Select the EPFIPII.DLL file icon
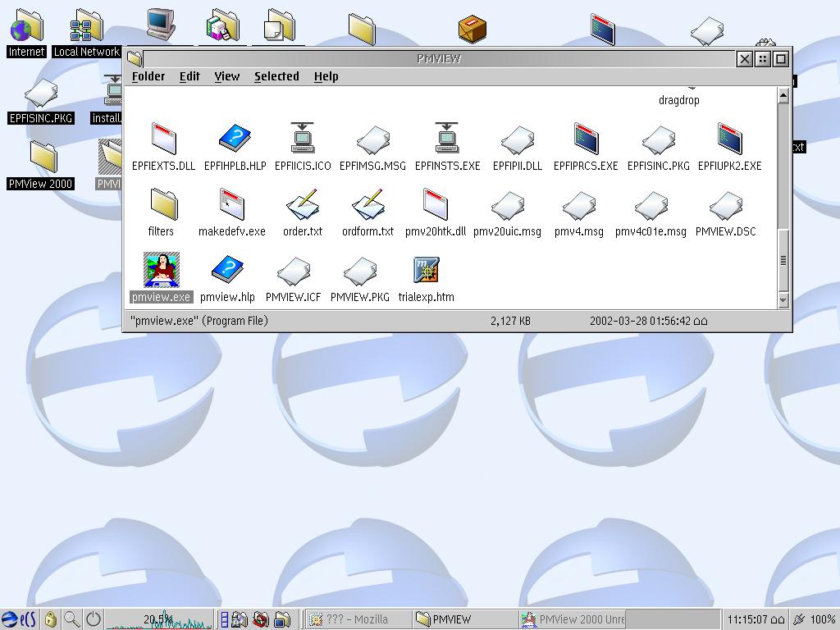This screenshot has width=840, height=630. [x=518, y=139]
